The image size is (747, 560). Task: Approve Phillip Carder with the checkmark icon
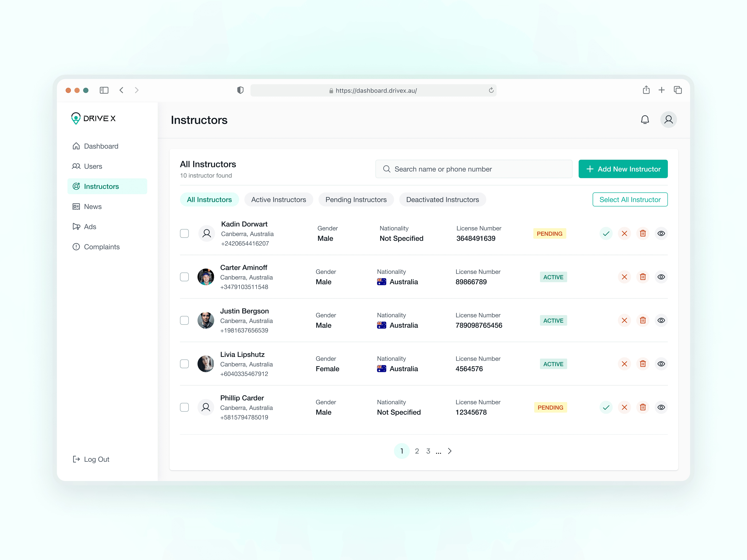coord(606,407)
